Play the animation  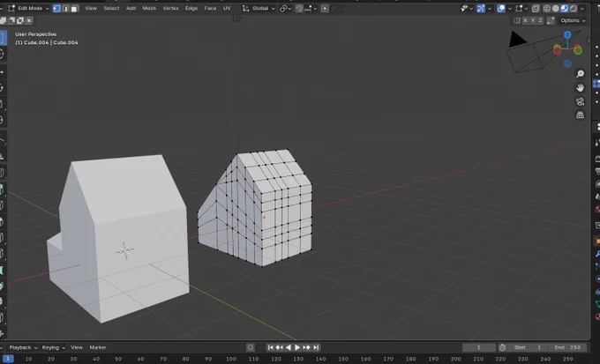297,347
